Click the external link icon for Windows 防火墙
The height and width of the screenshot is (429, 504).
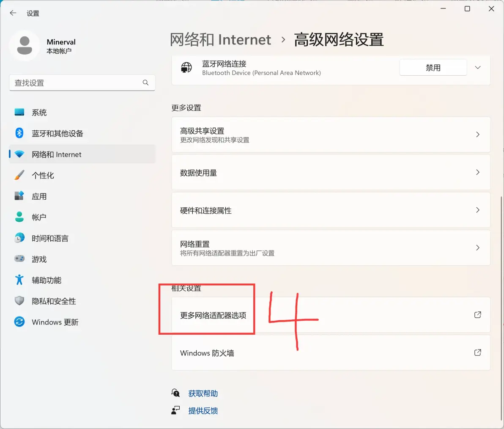point(477,353)
